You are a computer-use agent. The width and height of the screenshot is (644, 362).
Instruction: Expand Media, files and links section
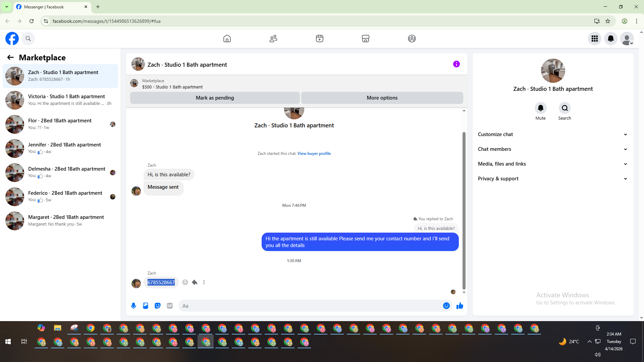552,164
